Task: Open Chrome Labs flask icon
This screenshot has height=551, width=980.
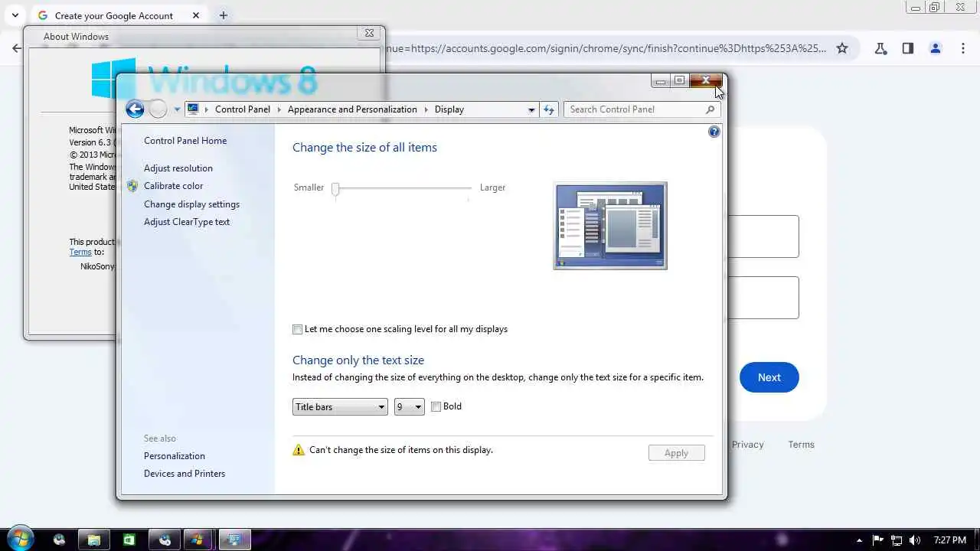Action: coord(880,48)
